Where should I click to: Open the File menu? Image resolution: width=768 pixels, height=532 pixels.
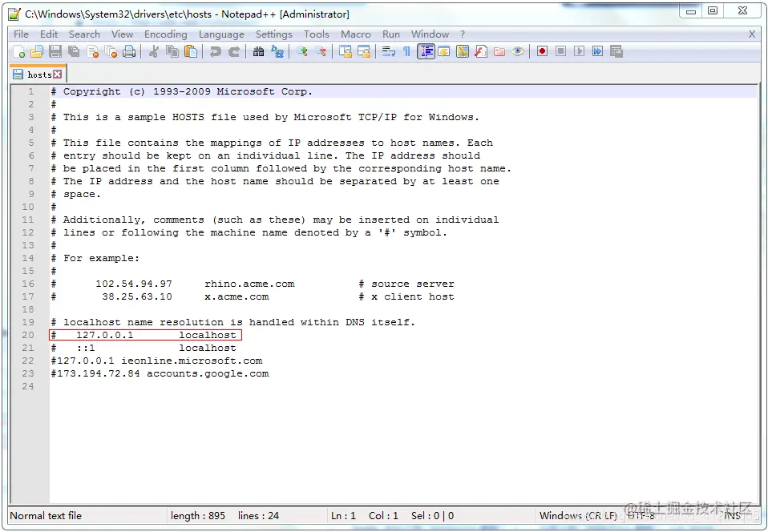[x=21, y=34]
